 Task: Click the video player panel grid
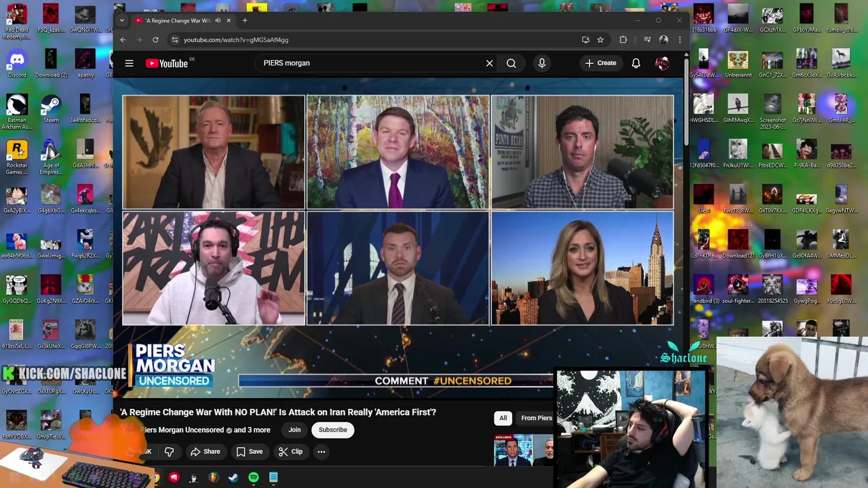pos(398,210)
